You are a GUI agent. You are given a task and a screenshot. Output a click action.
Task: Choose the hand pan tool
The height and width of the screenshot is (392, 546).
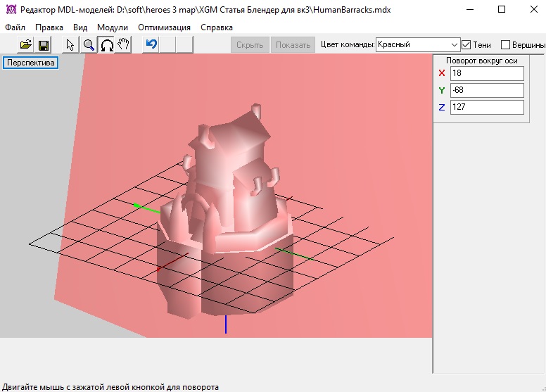pos(123,44)
